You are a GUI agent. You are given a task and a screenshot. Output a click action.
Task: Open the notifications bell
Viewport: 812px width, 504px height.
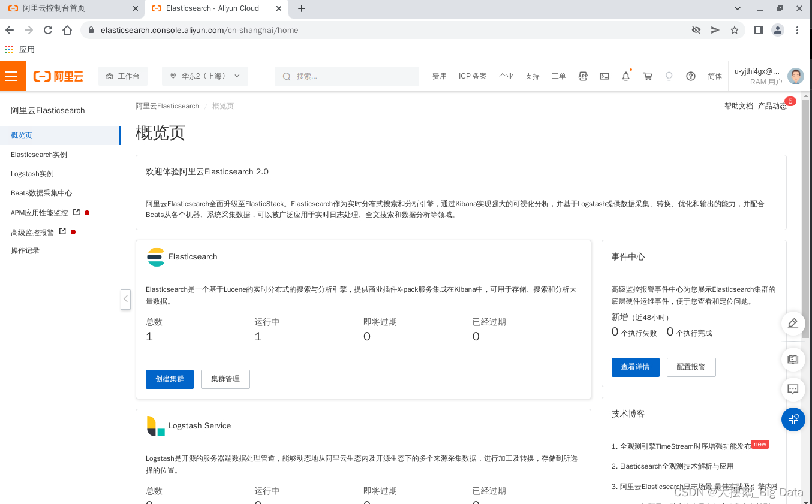pos(626,76)
